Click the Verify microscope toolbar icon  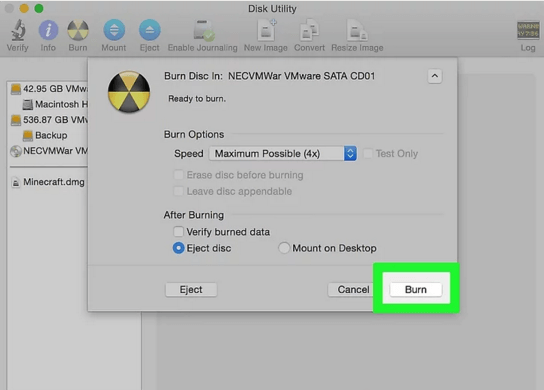pos(18,31)
